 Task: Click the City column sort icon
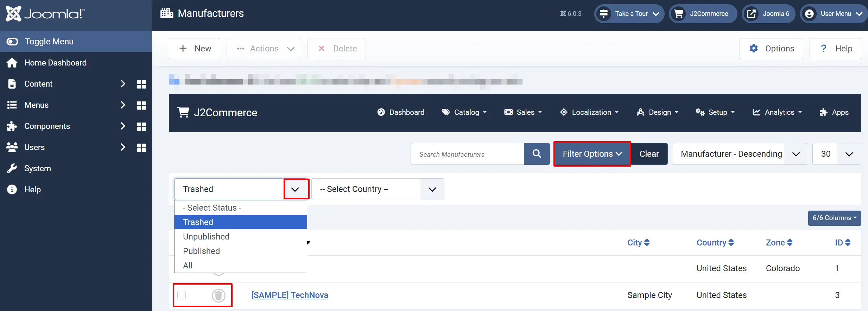[x=647, y=243]
